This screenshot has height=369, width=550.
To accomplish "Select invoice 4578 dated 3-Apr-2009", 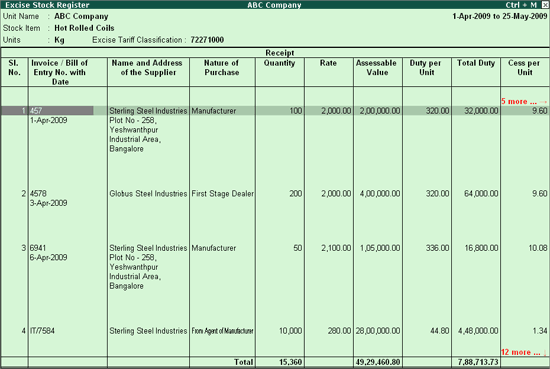I will (x=48, y=198).
